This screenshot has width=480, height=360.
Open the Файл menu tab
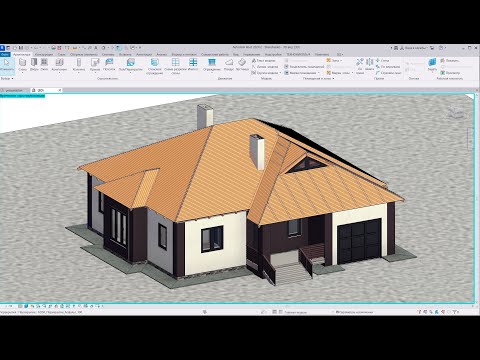coord(5,54)
